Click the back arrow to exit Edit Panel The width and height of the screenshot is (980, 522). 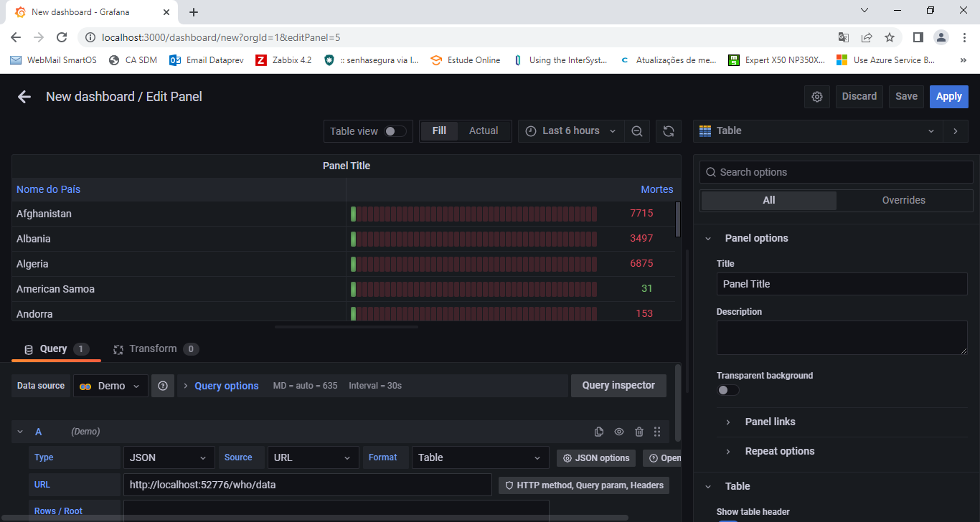point(24,97)
